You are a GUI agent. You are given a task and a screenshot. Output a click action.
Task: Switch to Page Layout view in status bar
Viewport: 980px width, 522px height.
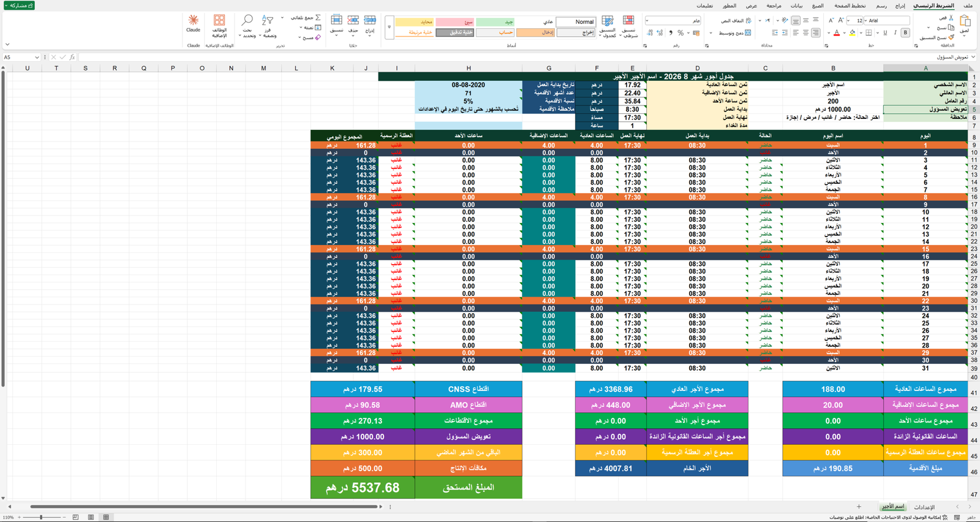click(x=91, y=517)
